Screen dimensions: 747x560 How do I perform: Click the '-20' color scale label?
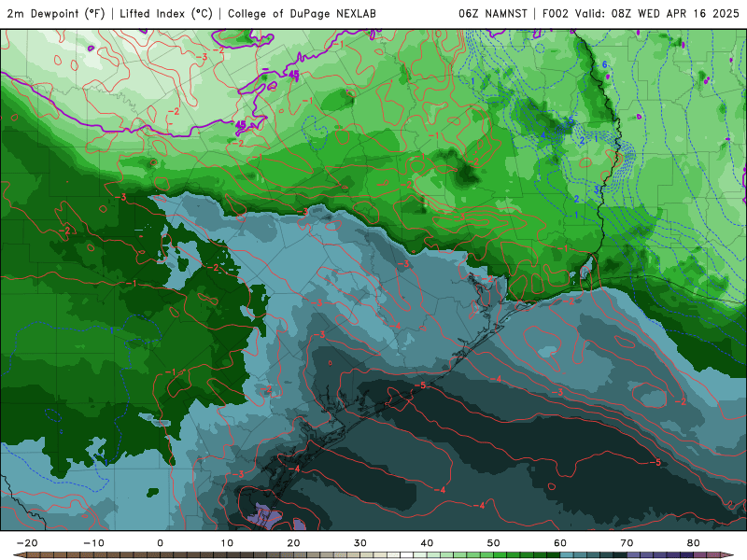pyautogui.click(x=27, y=543)
